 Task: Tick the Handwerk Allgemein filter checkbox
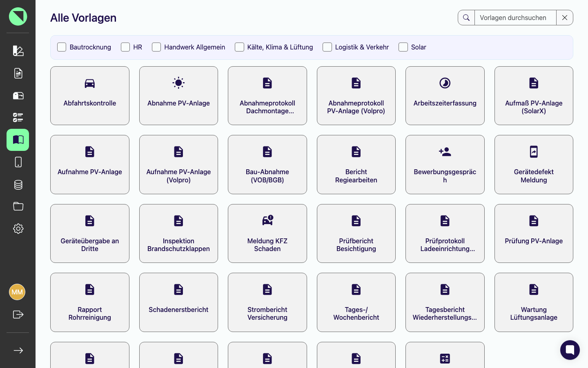(156, 47)
